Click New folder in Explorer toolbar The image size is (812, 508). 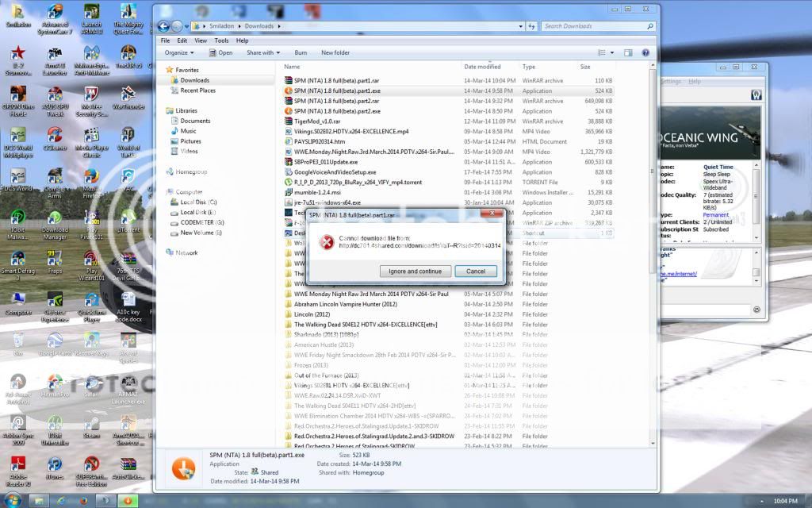(335, 53)
